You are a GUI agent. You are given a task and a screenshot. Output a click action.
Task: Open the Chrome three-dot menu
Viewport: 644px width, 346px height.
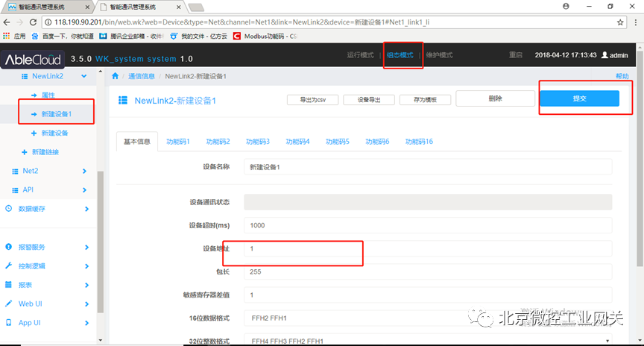[x=634, y=22]
